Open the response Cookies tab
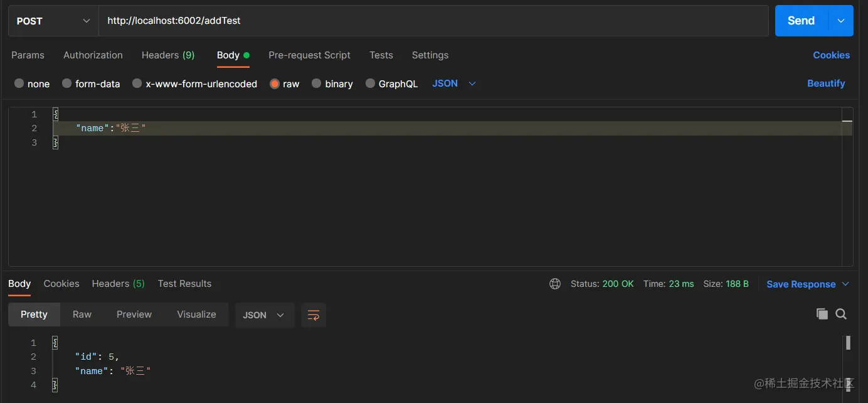This screenshot has width=868, height=403. [61, 284]
